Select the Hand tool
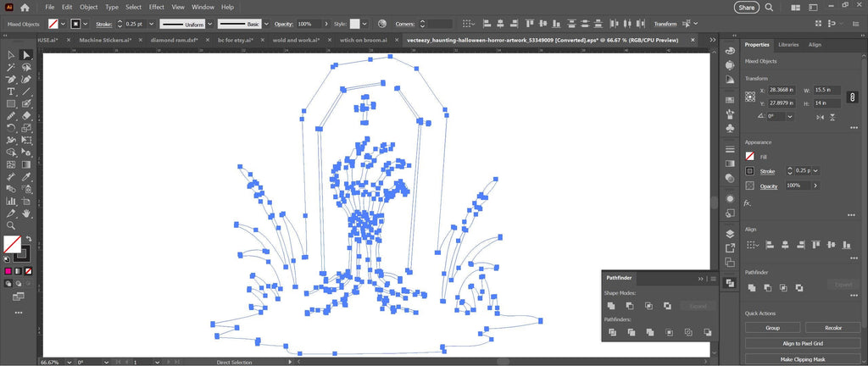The image size is (868, 366). point(26,213)
